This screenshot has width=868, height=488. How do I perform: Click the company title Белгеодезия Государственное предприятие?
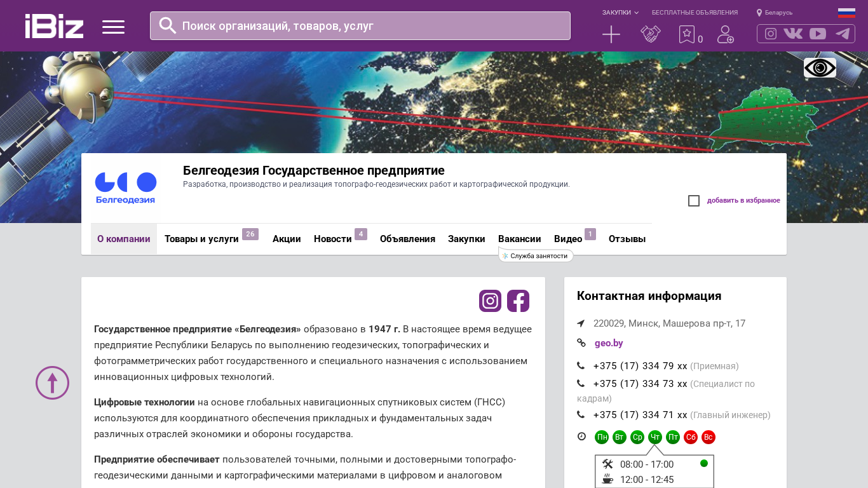314,170
